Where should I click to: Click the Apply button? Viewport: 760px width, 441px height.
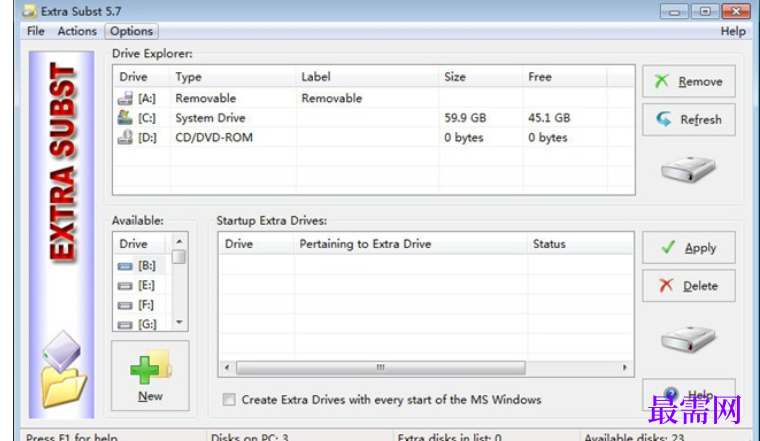689,248
